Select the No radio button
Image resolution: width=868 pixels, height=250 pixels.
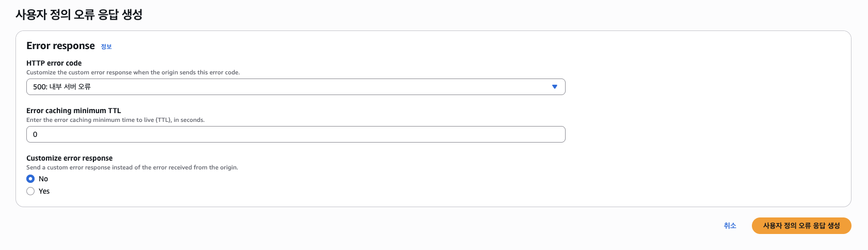[30, 179]
